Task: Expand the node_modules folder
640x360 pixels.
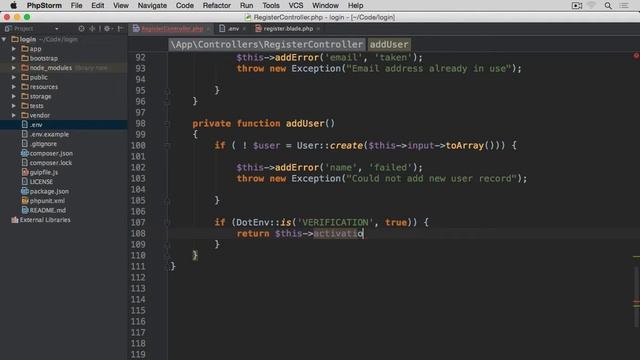Action: (14, 68)
